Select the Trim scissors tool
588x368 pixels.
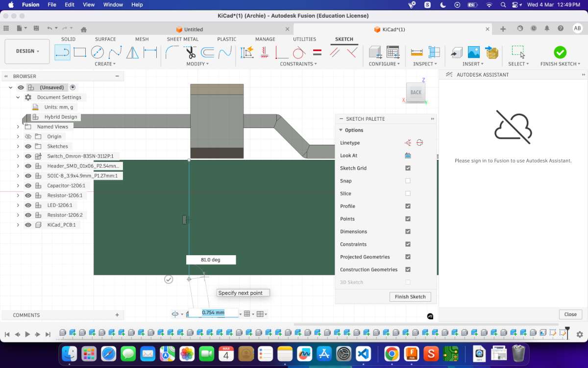tap(191, 52)
